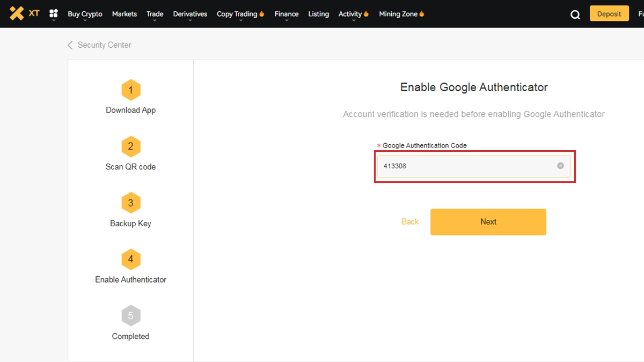Open the Listing page
Viewport: 644px width, 362px height.
(319, 14)
